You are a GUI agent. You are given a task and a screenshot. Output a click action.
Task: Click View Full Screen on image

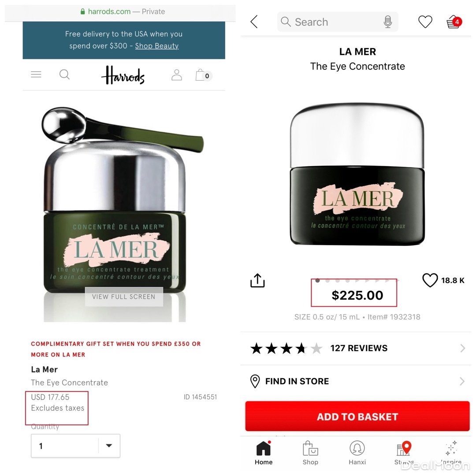click(124, 297)
